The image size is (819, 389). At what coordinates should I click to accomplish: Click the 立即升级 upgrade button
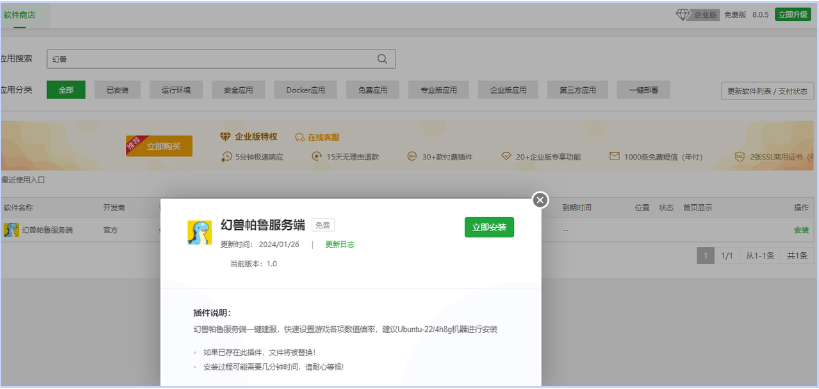tap(792, 15)
